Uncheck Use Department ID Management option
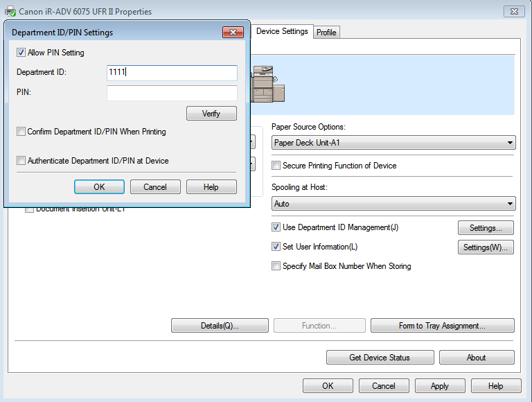The image size is (532, 402). [276, 227]
